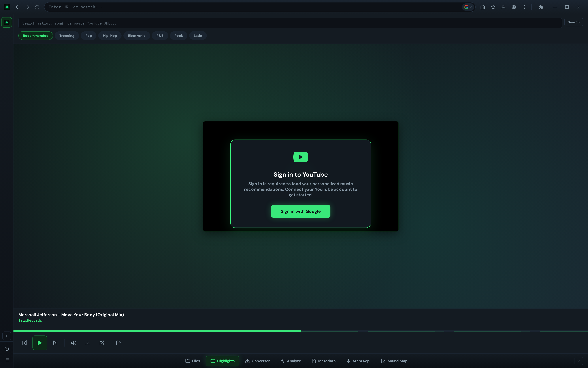Reload the current page
The height and width of the screenshot is (368, 588).
coord(37,7)
